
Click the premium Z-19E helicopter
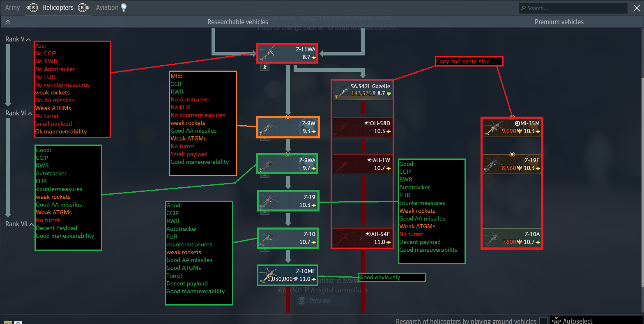click(x=511, y=164)
